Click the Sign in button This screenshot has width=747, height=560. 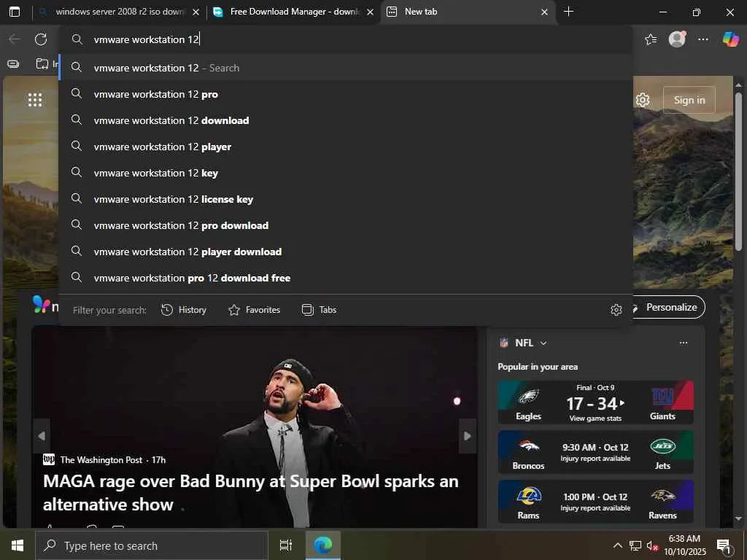point(689,100)
